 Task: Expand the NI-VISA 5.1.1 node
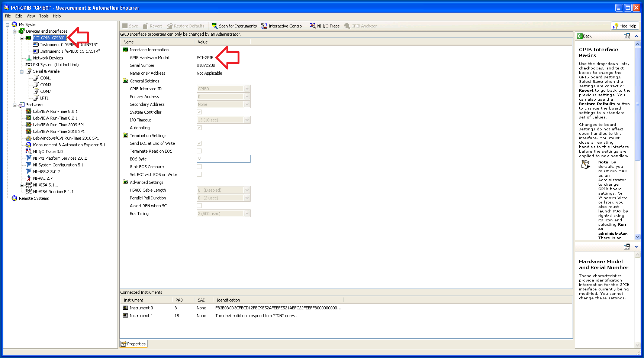pos(22,185)
